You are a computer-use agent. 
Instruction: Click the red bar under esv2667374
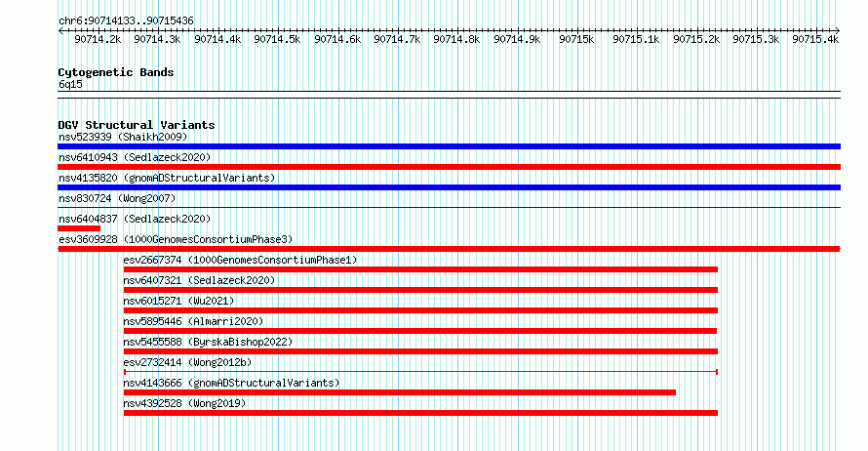(420, 269)
